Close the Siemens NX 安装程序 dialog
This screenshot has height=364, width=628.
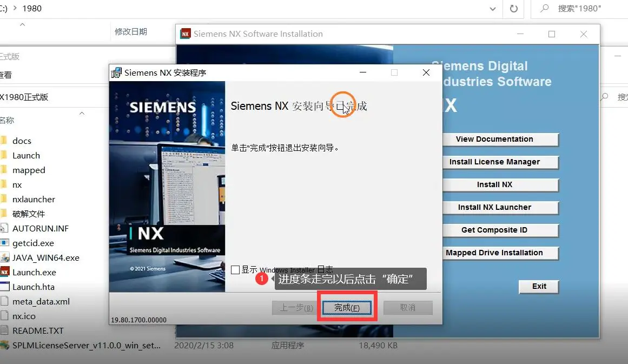point(426,72)
